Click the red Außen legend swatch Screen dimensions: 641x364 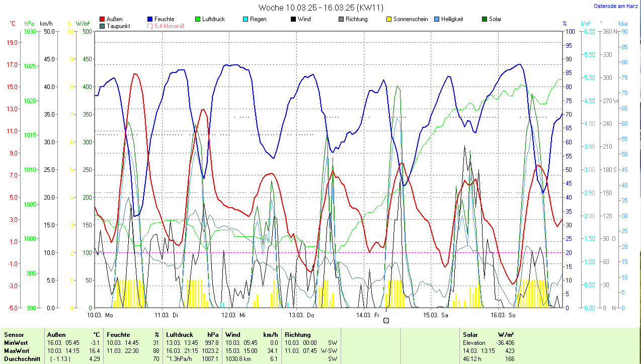[103, 19]
